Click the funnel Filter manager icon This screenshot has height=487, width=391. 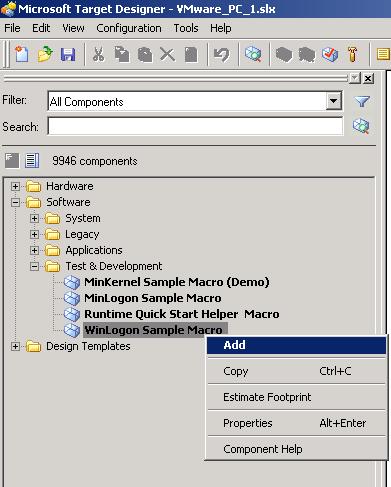(362, 101)
